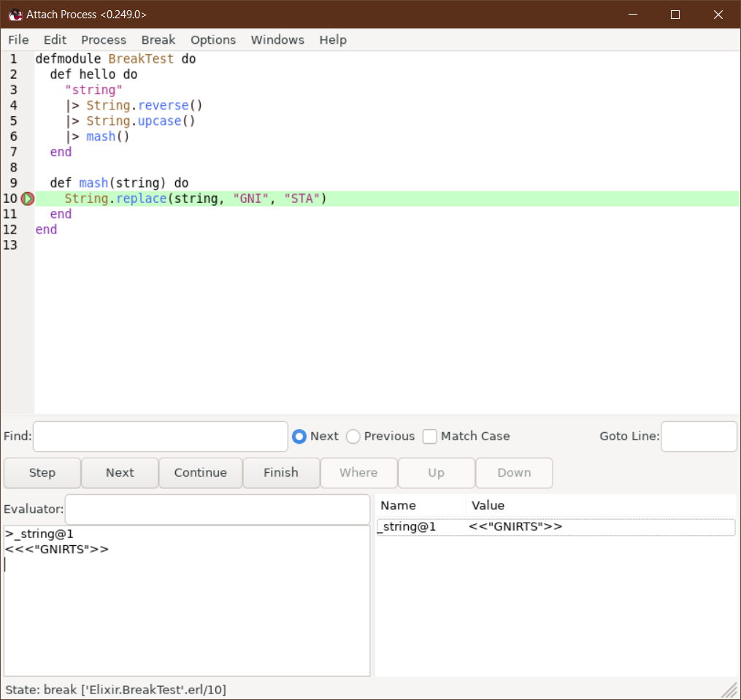This screenshot has height=700, width=741.
Task: Open the Options menu
Action: [x=213, y=39]
